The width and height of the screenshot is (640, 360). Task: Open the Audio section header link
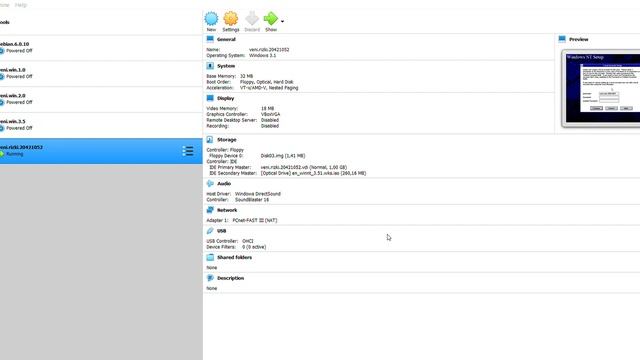point(224,184)
